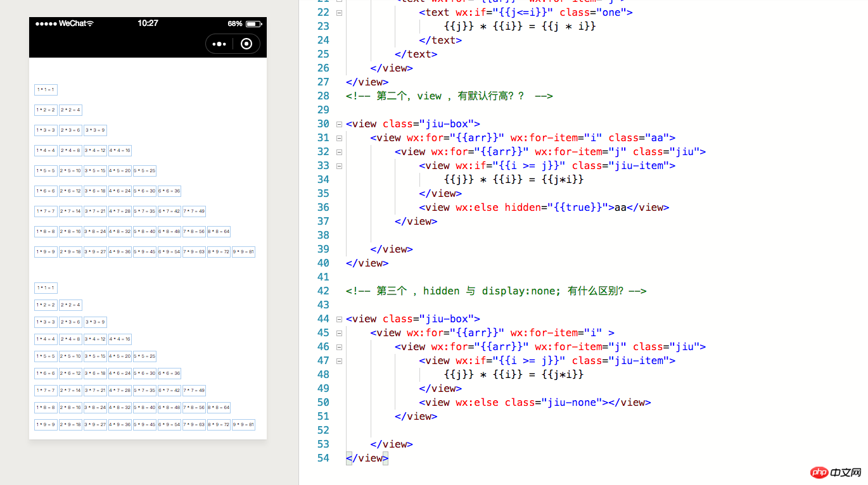868x485 pixels.
Task: Click the hidden="{{true}}" attribute on line 36
Action: click(x=557, y=207)
